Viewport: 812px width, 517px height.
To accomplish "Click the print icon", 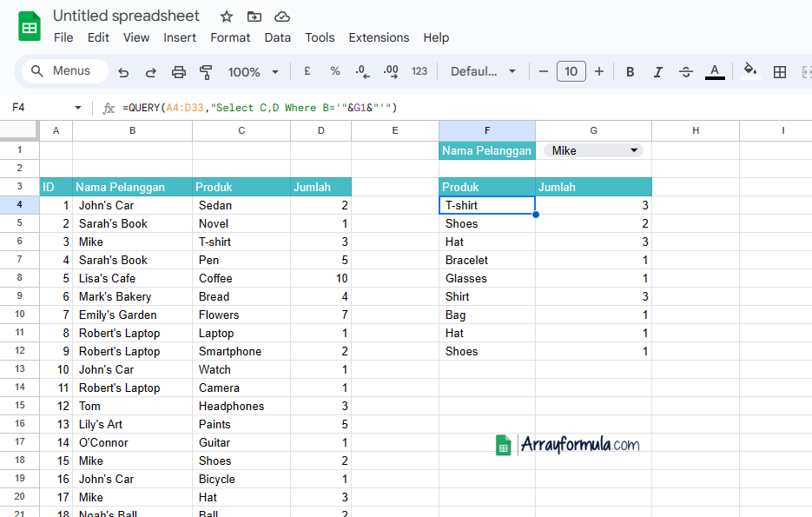I will tap(179, 72).
